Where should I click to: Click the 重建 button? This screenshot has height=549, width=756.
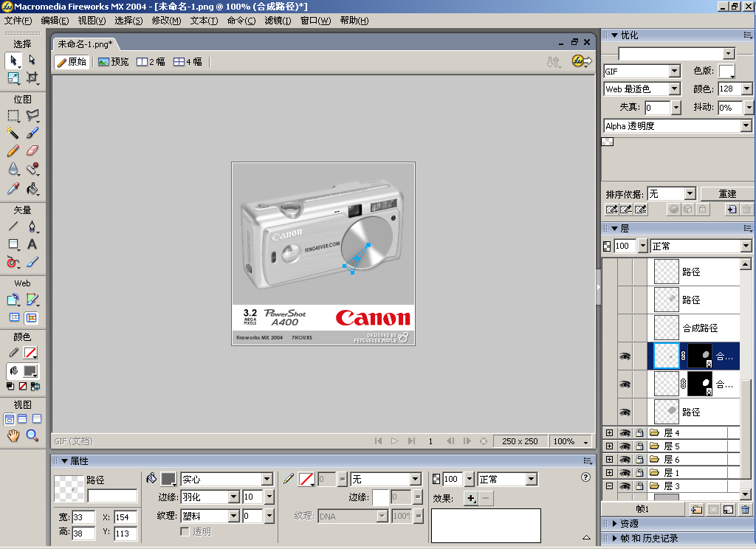pos(727,194)
